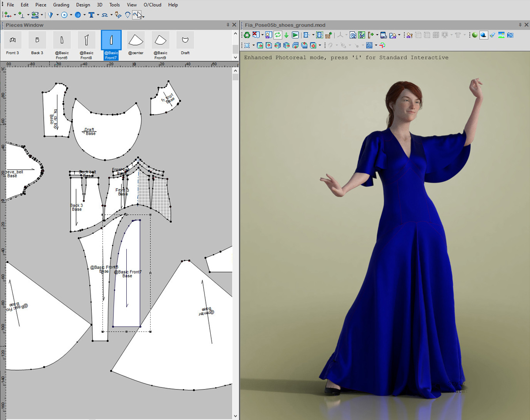Select the Draft piece in Pieces Window
This screenshot has height=420, width=530.
185,43
